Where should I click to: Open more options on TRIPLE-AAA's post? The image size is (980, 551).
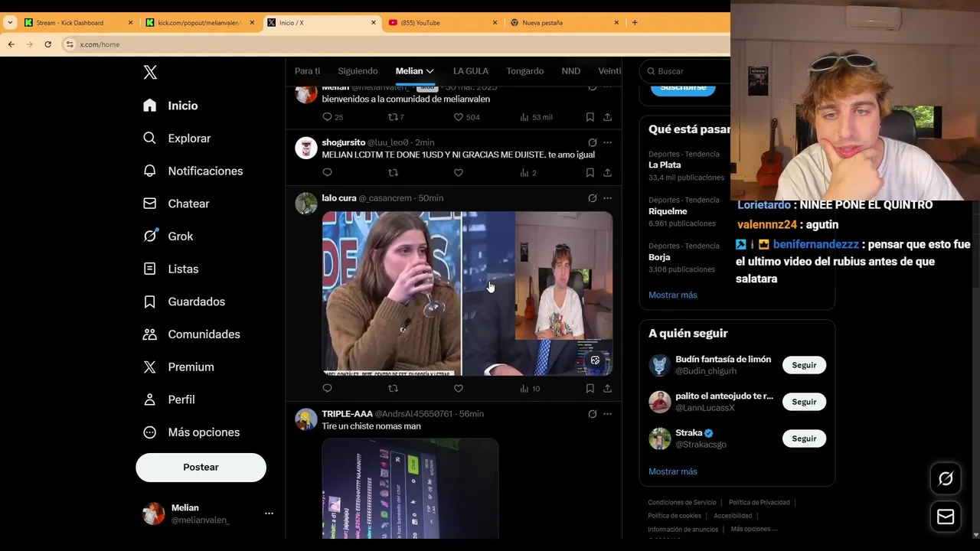(x=607, y=414)
